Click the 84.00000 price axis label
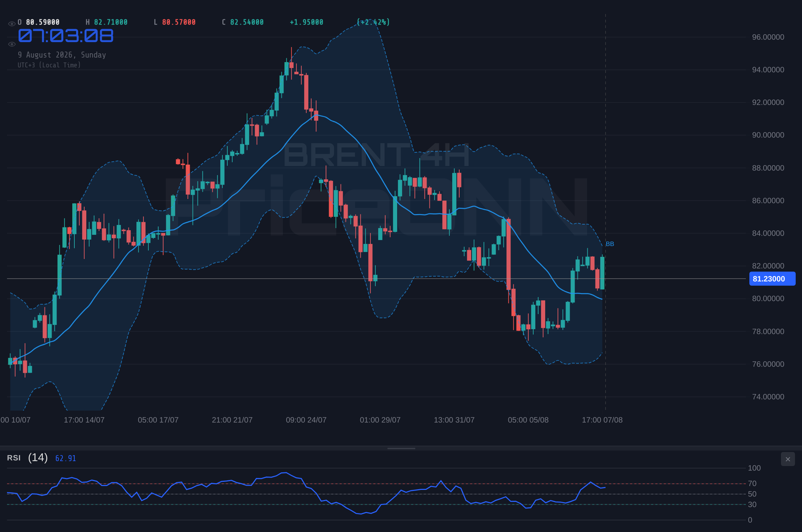The height and width of the screenshot is (532, 802). 768,233
